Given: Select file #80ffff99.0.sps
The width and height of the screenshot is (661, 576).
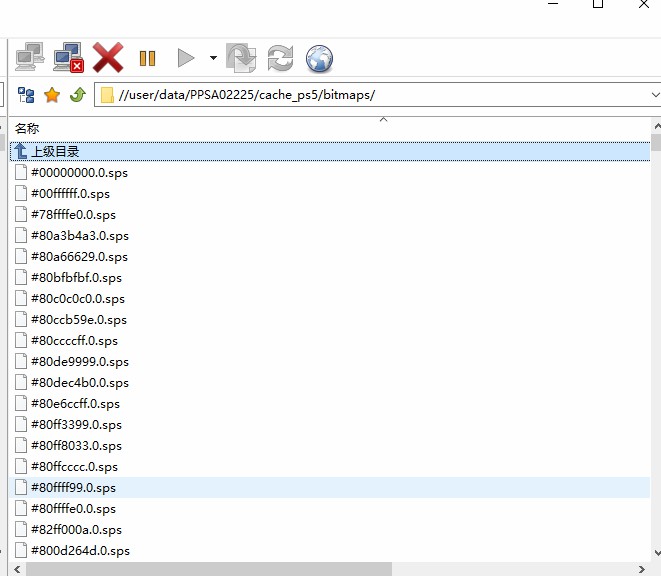Looking at the screenshot, I should [x=73, y=487].
